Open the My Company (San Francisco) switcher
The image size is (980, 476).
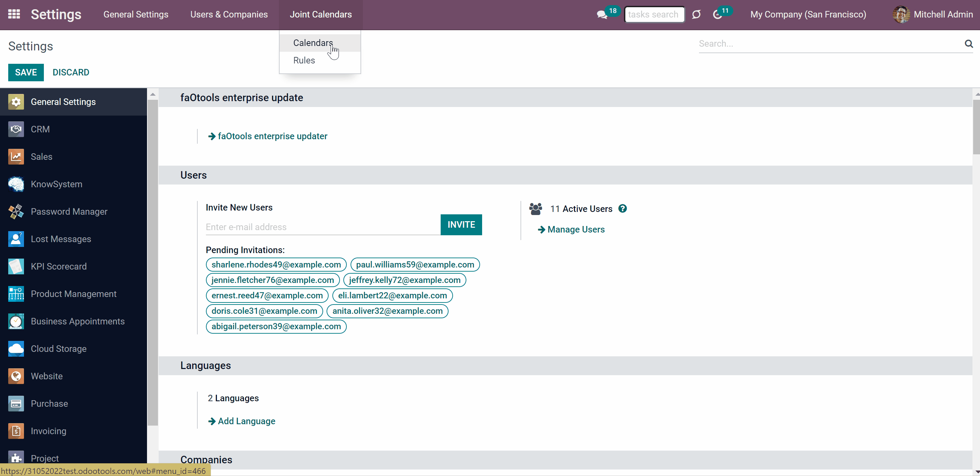point(808,14)
